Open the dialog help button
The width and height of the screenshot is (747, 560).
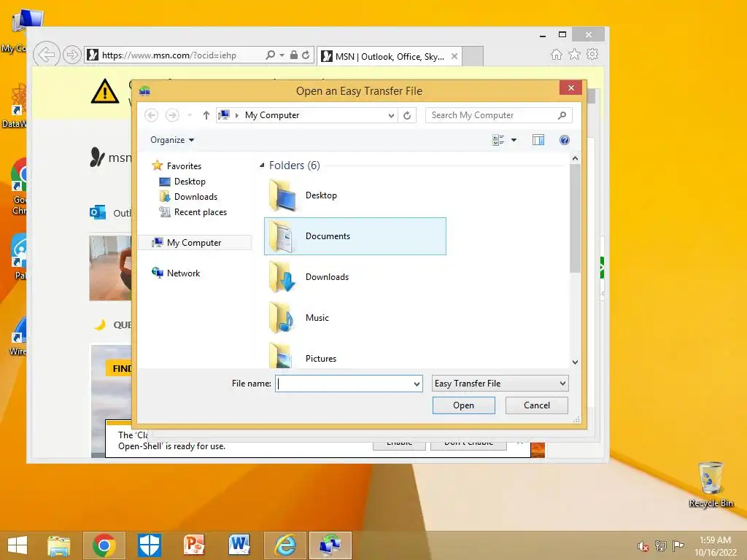click(565, 140)
